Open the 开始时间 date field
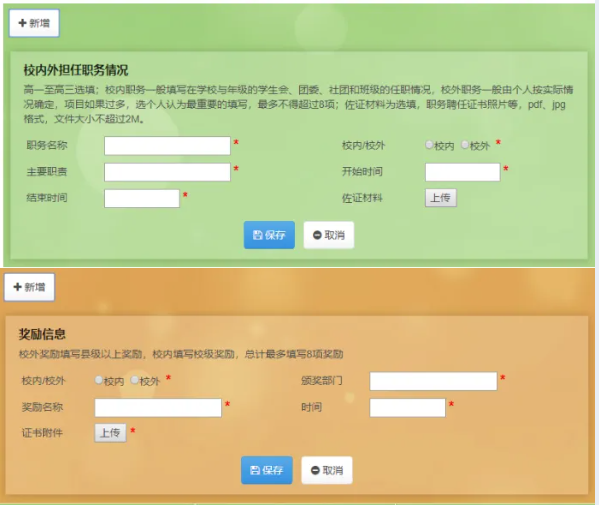599x505 pixels. point(463,172)
